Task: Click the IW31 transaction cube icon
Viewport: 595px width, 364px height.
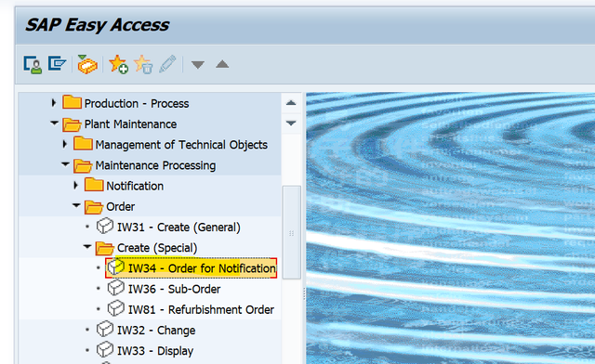Action: (x=105, y=226)
